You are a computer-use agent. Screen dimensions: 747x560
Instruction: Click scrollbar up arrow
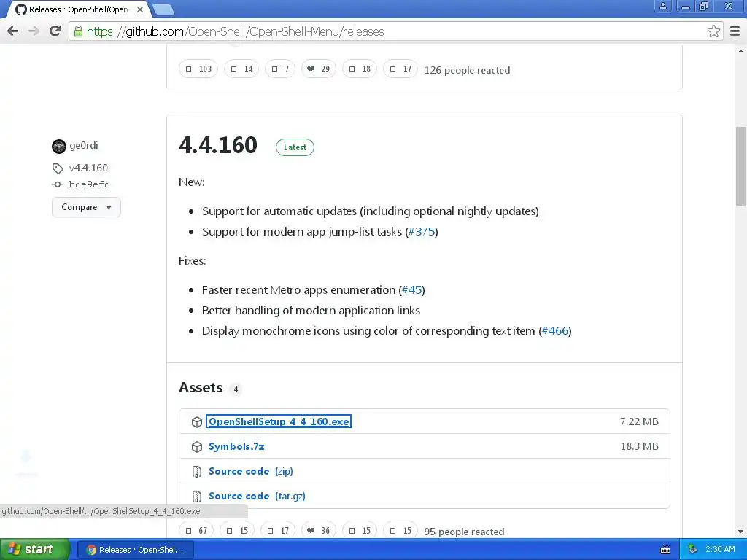741,51
